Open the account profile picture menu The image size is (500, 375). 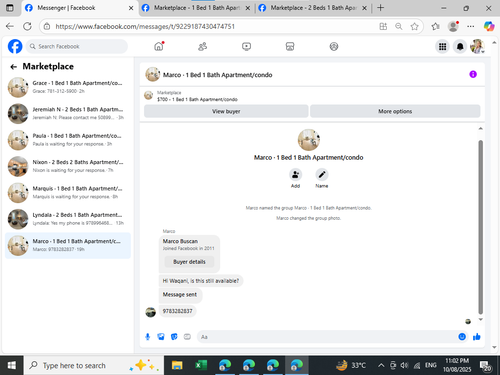click(x=477, y=46)
